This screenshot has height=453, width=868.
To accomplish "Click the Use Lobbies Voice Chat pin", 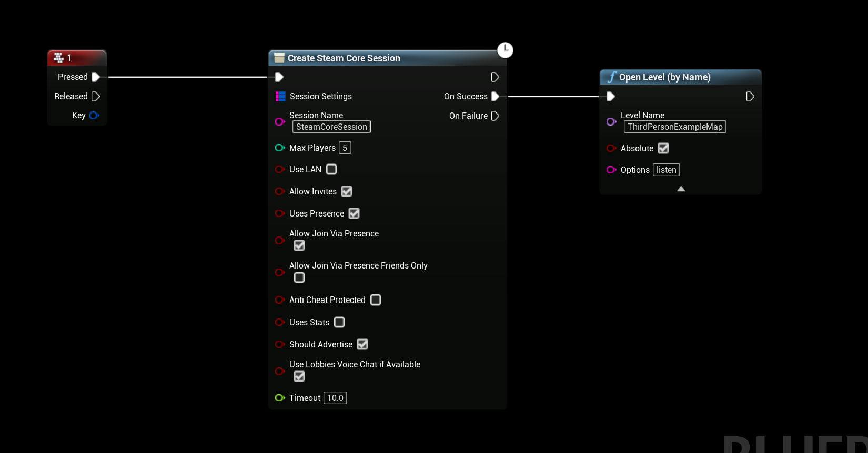I will pos(280,372).
